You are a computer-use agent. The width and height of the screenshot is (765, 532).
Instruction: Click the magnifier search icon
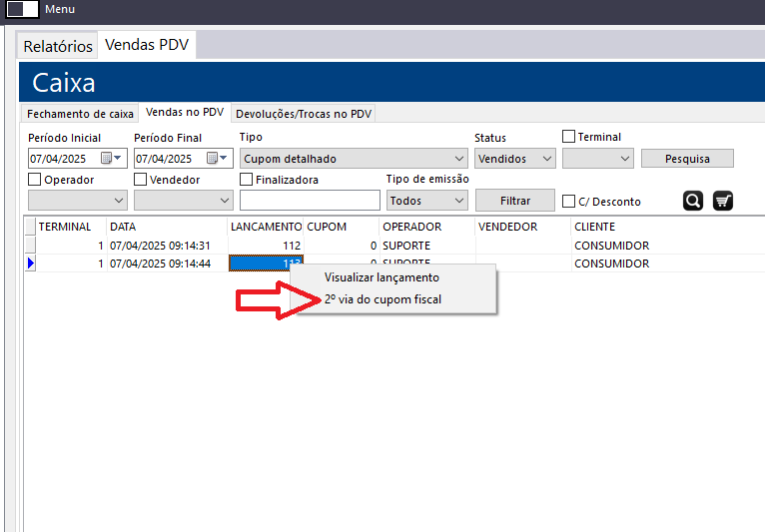pyautogui.click(x=693, y=201)
